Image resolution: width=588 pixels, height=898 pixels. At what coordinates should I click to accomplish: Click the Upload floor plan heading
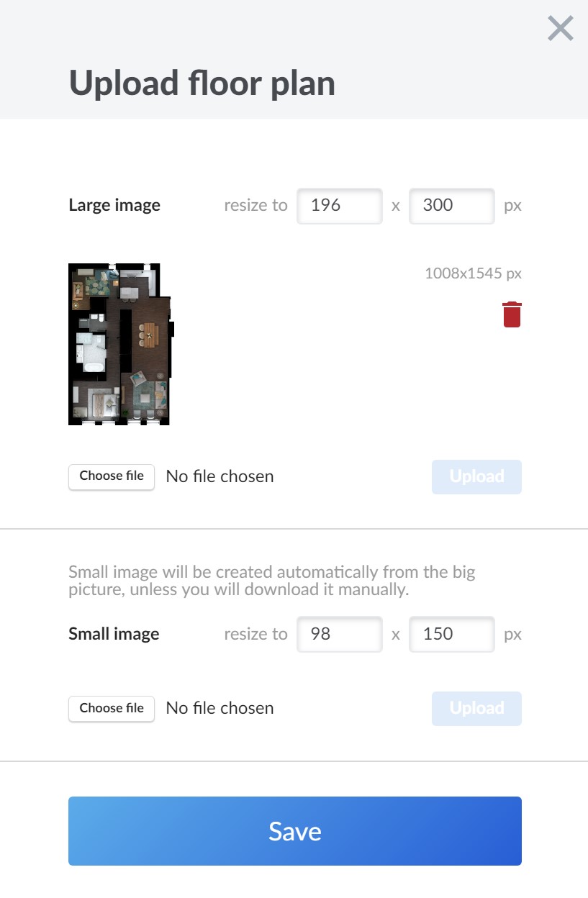pyautogui.click(x=202, y=84)
